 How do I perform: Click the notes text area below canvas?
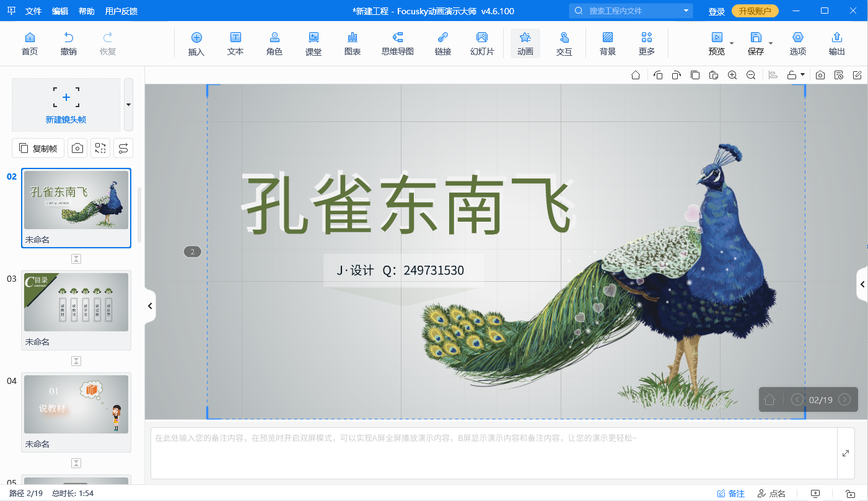coord(494,453)
